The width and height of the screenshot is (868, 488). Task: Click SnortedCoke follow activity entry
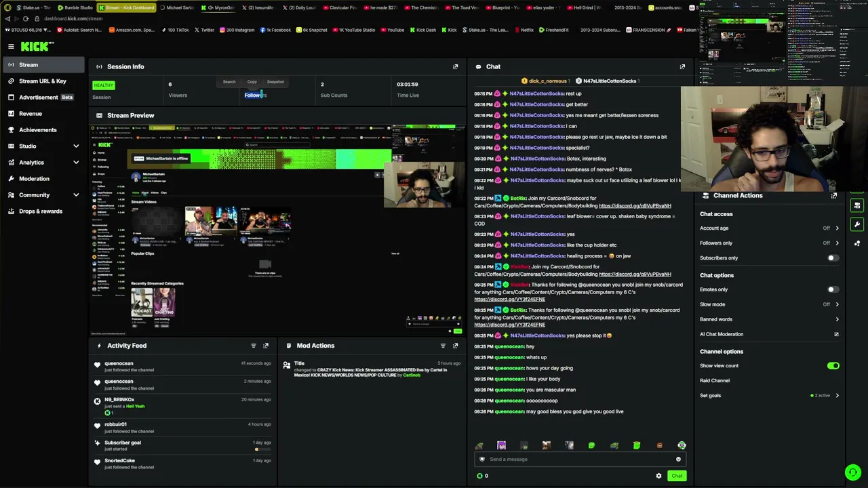click(182, 464)
